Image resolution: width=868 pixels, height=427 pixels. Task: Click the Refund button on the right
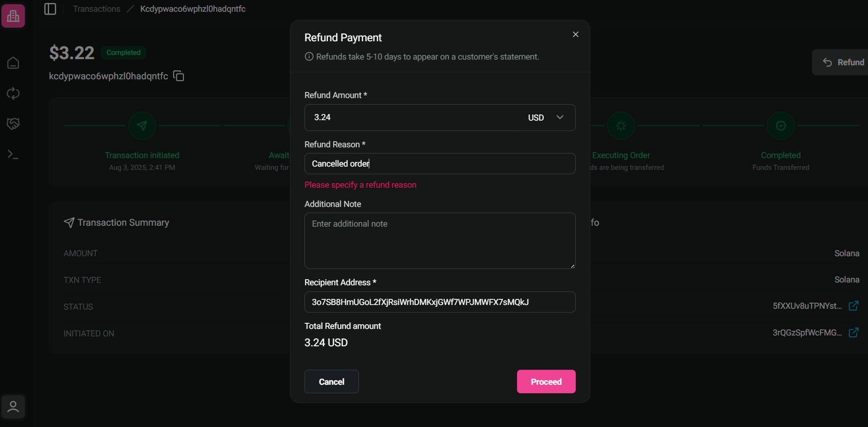[x=845, y=62]
